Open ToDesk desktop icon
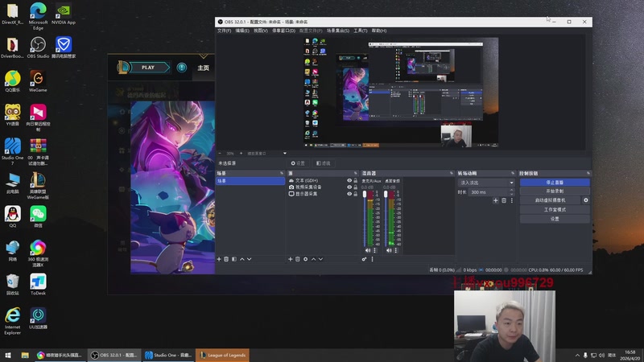The width and height of the screenshot is (644, 362). pos(38,285)
